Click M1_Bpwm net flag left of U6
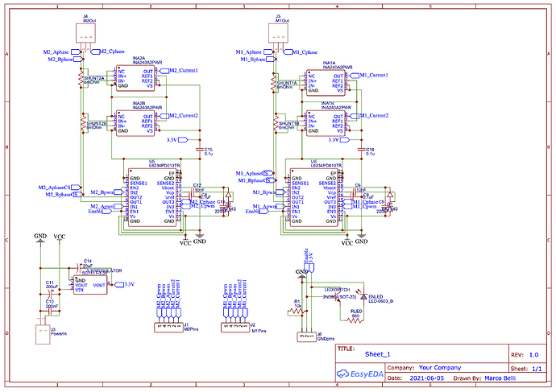The height and width of the screenshot is (392, 556). (x=269, y=192)
